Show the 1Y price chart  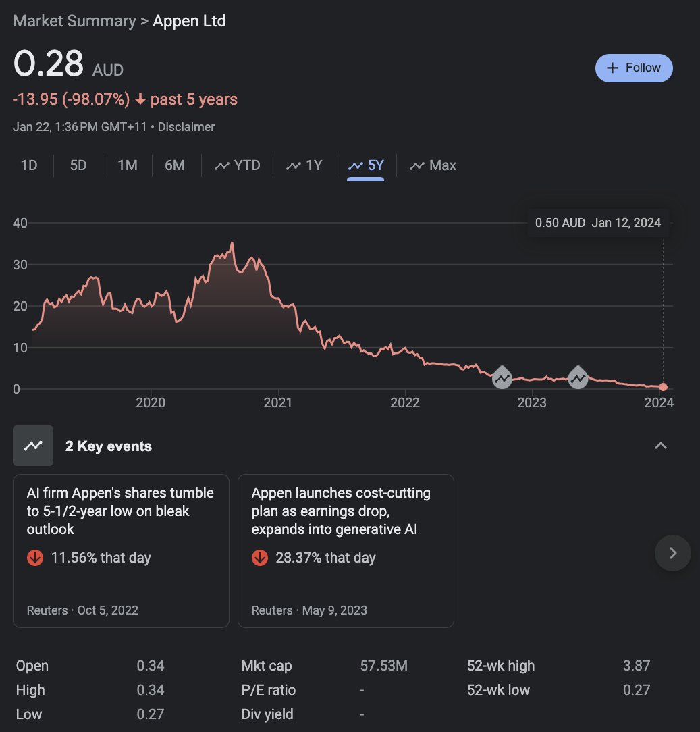point(304,165)
